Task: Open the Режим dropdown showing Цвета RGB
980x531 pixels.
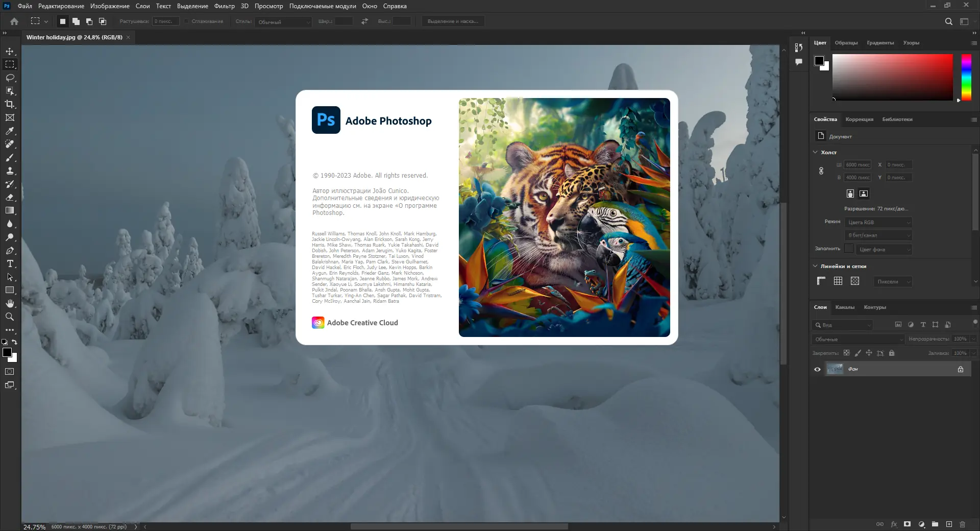Action: [878, 222]
